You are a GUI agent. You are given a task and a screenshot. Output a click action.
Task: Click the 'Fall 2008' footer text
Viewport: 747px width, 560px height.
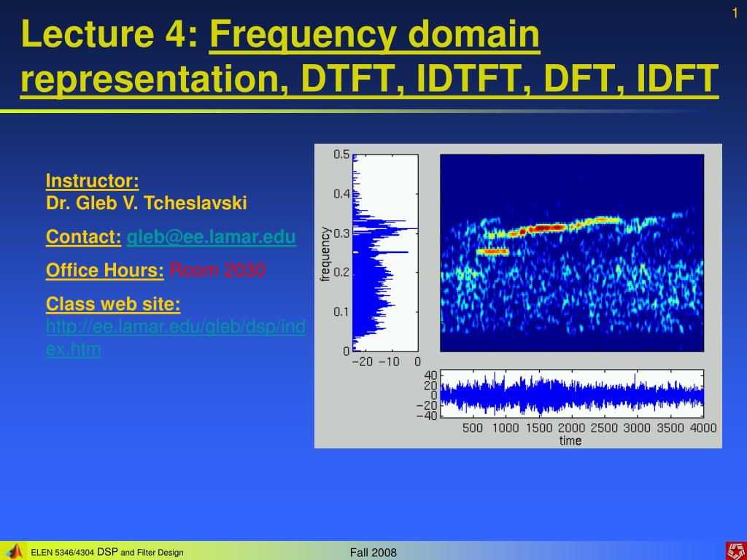373,553
